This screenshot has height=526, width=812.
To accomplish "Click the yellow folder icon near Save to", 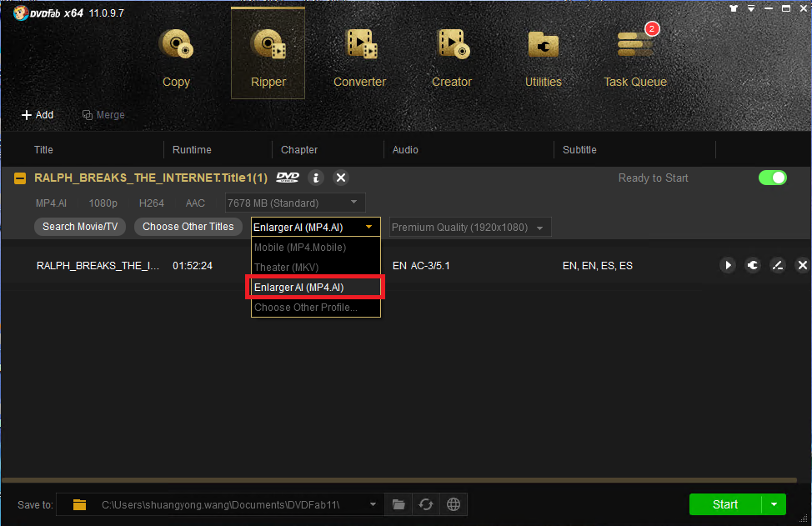I will pyautogui.click(x=79, y=504).
